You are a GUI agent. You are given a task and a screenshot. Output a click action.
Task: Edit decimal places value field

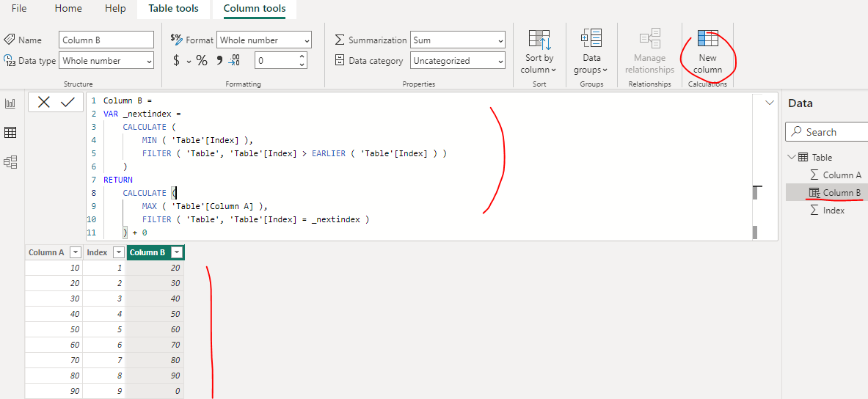276,61
